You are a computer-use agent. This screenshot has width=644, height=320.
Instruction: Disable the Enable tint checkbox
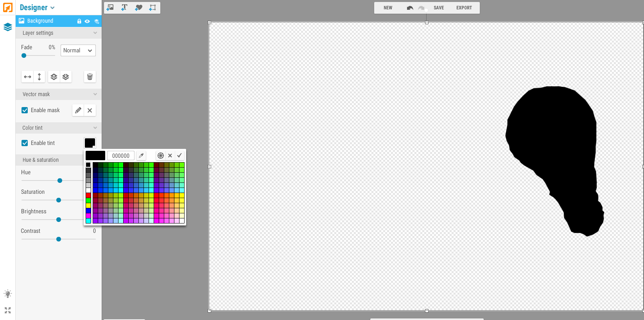coord(25,143)
